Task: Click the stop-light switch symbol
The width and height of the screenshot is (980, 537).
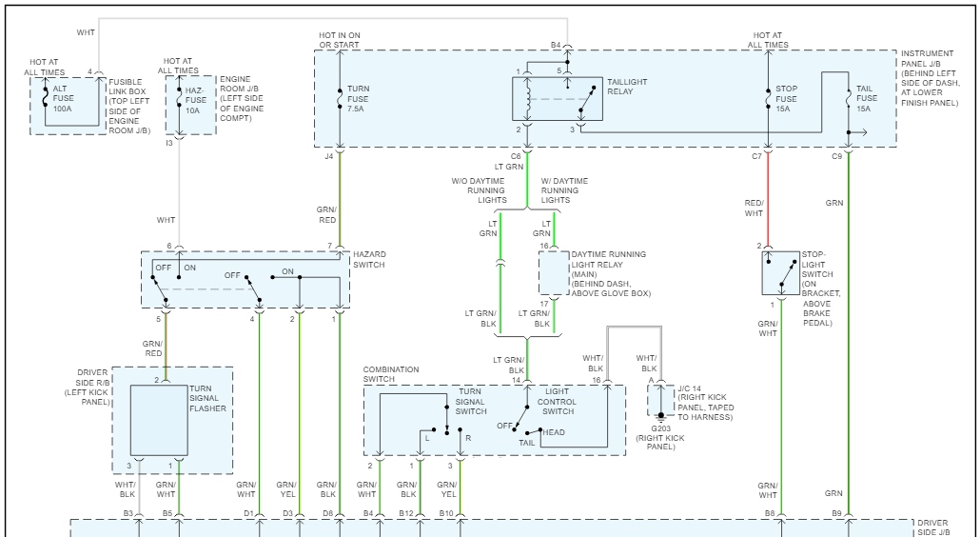Action: coord(780,273)
